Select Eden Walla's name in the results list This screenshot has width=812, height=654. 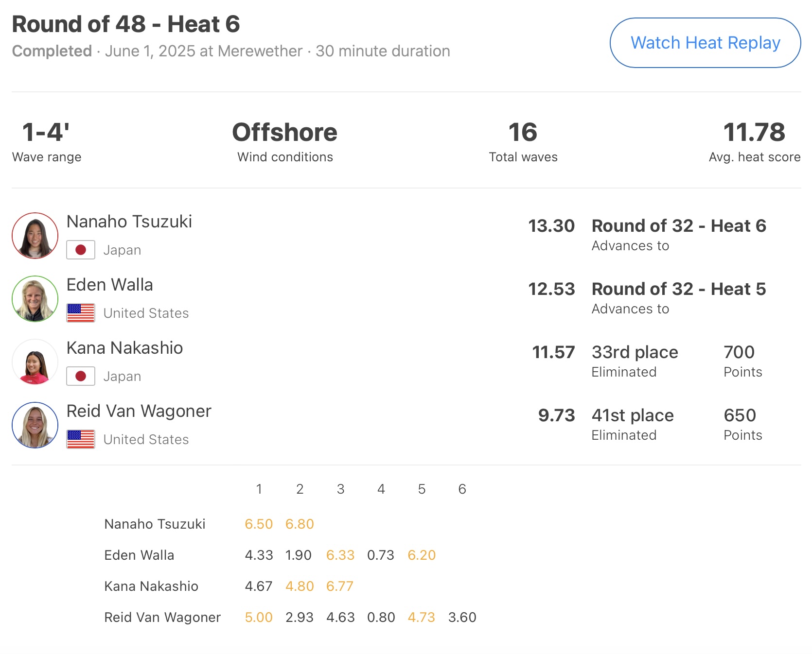click(x=110, y=285)
